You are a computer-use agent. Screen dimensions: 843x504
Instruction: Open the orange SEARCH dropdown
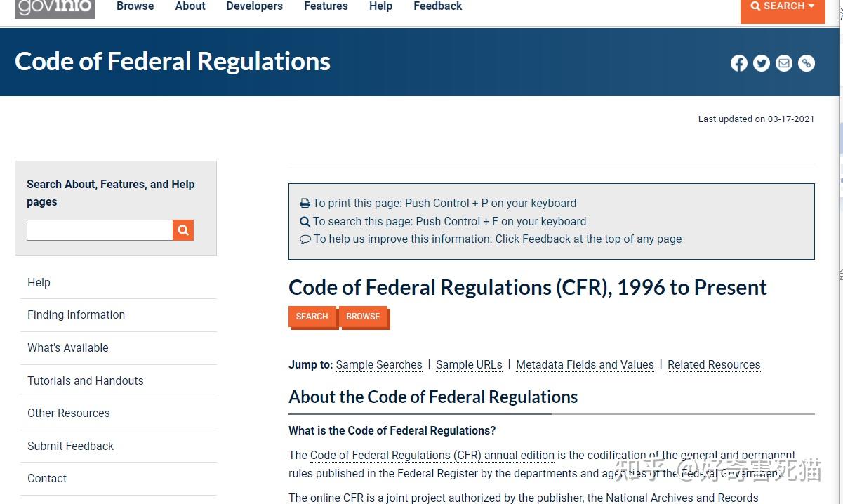coord(782,7)
